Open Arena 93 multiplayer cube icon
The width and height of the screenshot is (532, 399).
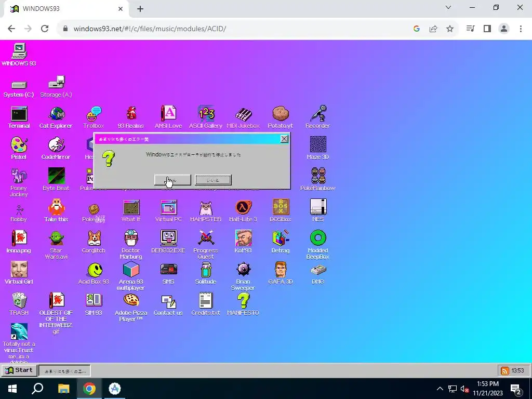[131, 276]
